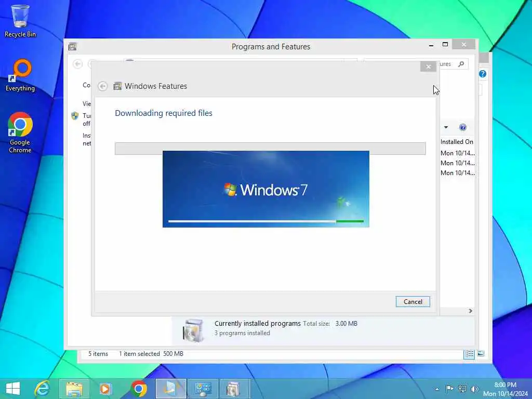532x399 pixels.
Task: Click the installed programs details icon
Action: coord(193,330)
